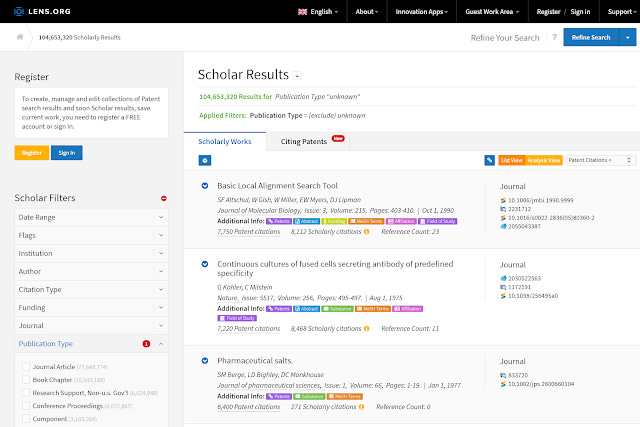Click blue Sign In button in sidebar
Screen dimensions: 640x427
click(67, 153)
